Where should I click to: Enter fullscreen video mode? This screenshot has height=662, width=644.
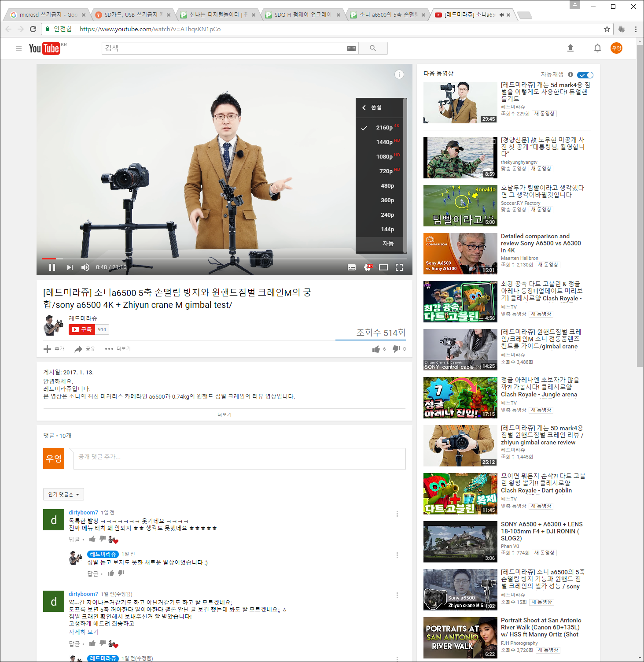[x=399, y=267]
